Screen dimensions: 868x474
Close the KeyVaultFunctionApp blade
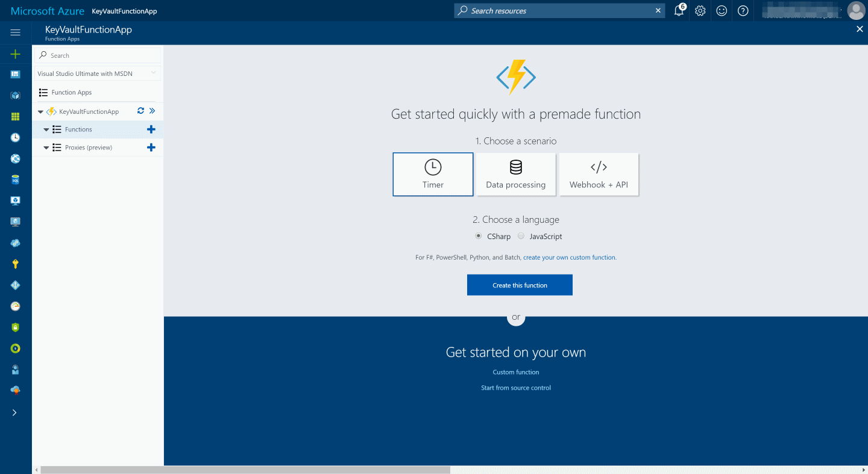860,29
